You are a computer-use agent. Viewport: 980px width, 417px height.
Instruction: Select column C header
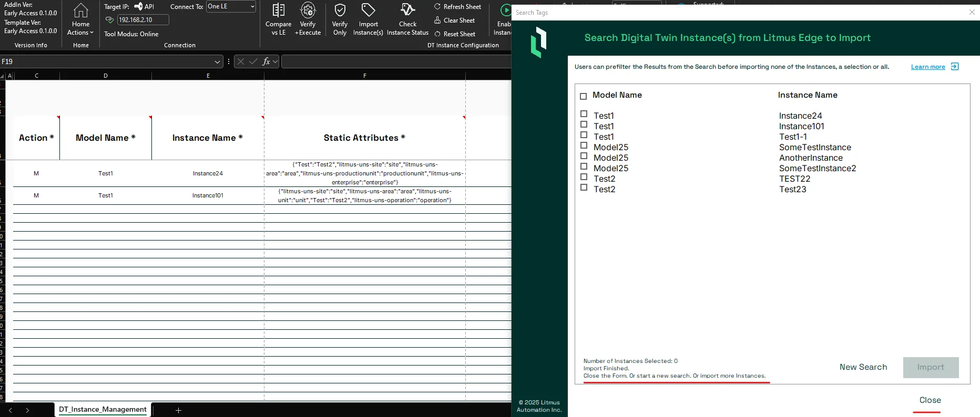pos(36,76)
